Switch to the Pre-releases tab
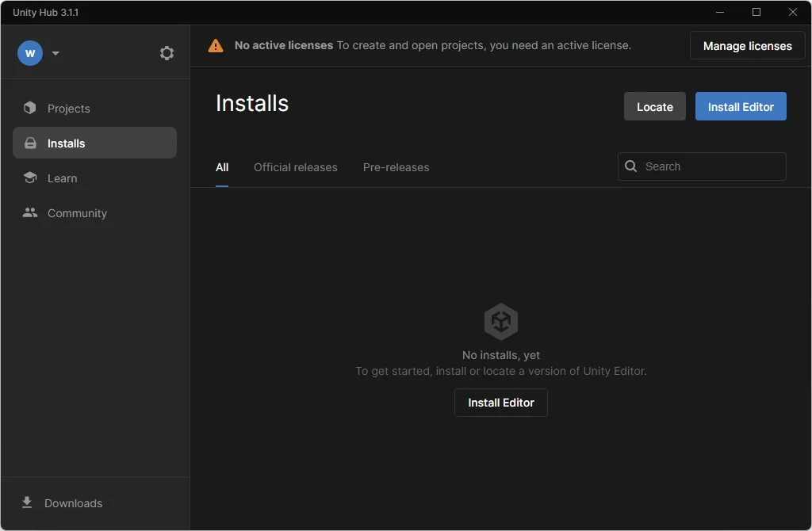The width and height of the screenshot is (812, 531). (396, 167)
